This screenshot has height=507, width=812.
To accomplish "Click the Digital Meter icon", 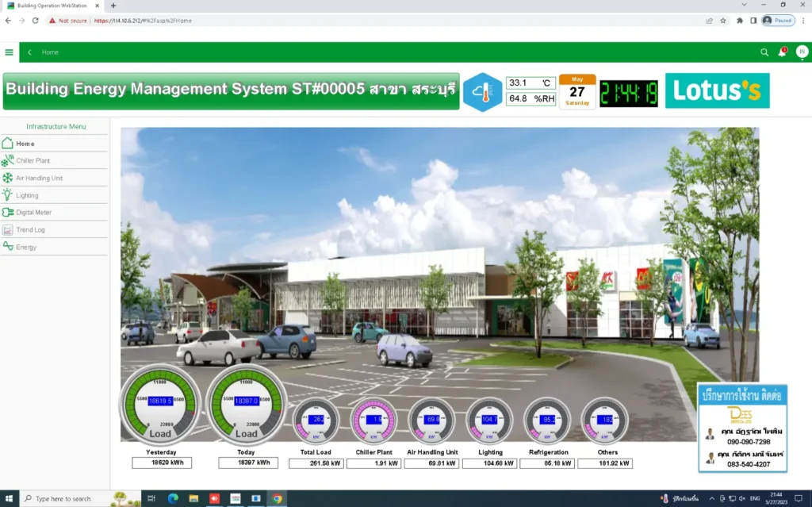I will [x=8, y=213].
